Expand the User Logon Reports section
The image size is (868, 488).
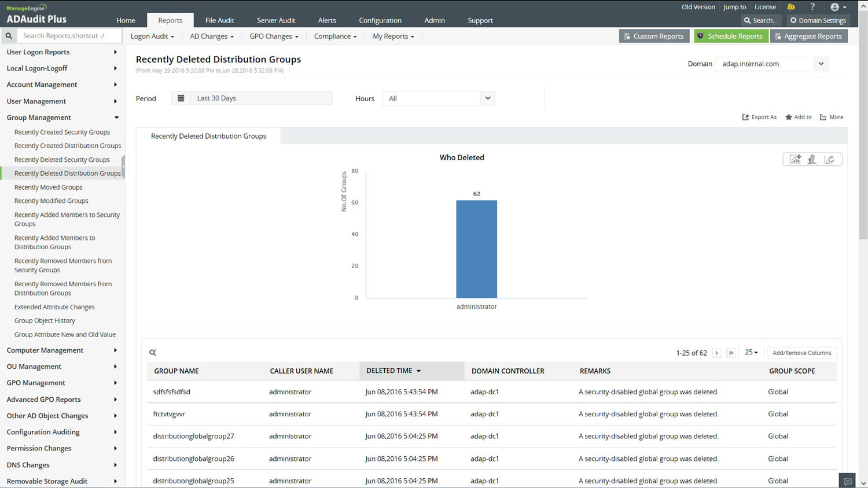click(x=61, y=52)
